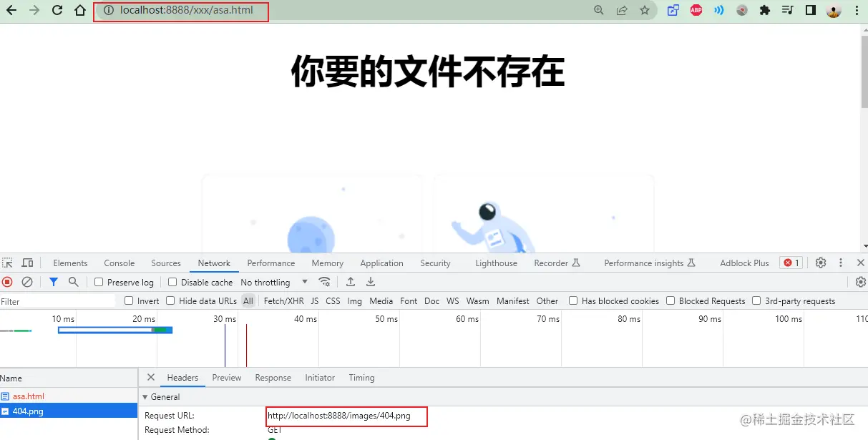Open the extensions puzzle menu
The height and width of the screenshot is (440, 868).
point(765,11)
